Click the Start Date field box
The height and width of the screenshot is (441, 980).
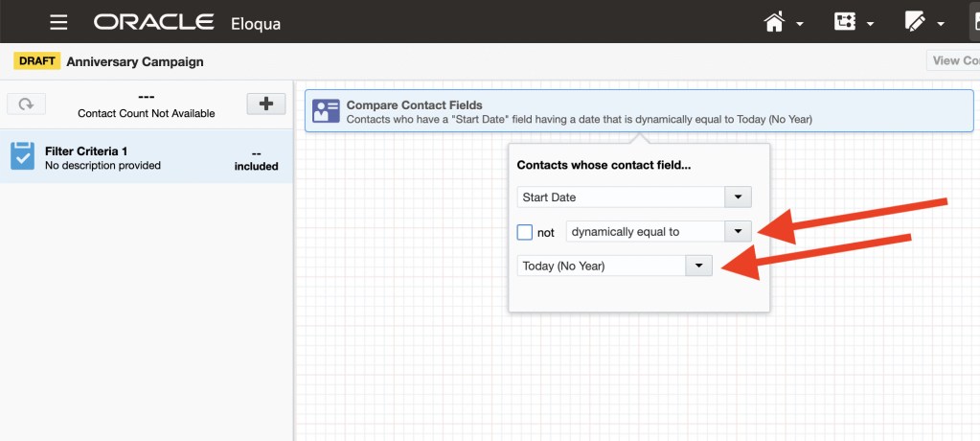point(622,197)
